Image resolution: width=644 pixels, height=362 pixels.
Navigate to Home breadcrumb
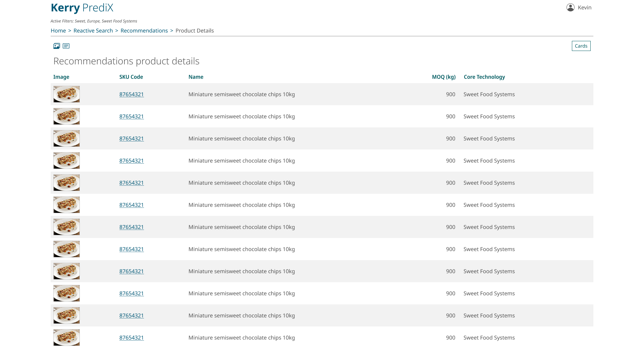[58, 31]
